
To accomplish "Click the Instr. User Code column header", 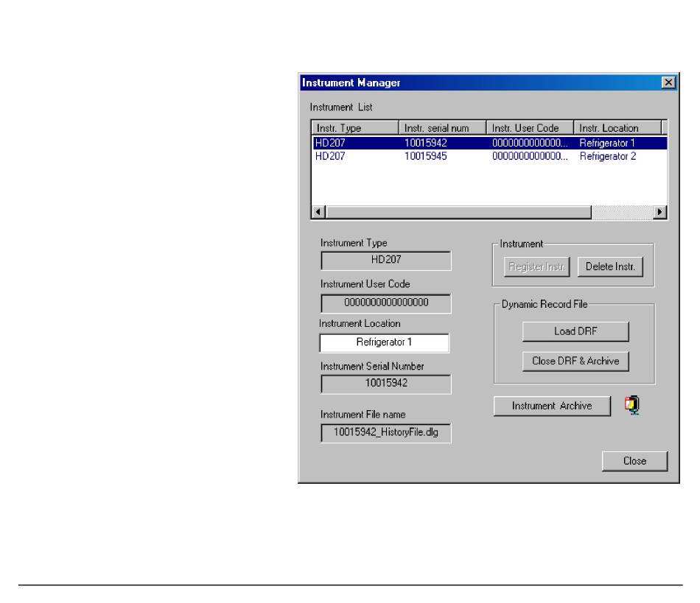I will [x=530, y=128].
